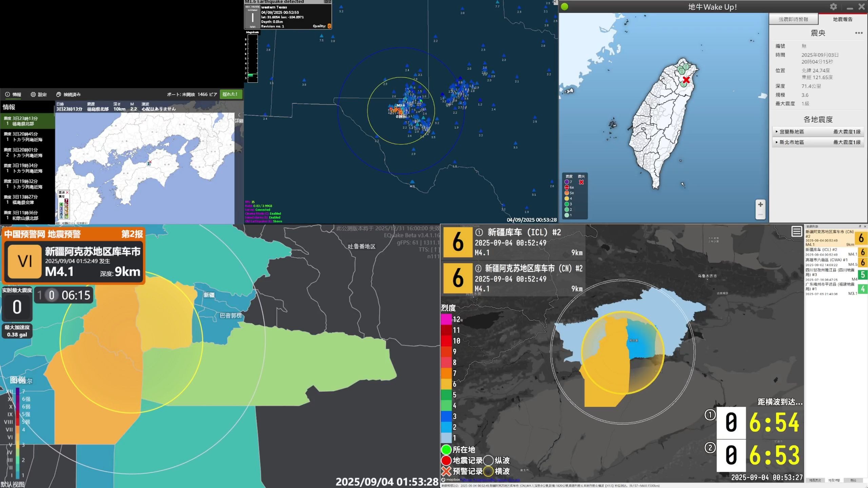
Task: Click the Quality C badge in GlobalQuake info box
Action: click(329, 26)
